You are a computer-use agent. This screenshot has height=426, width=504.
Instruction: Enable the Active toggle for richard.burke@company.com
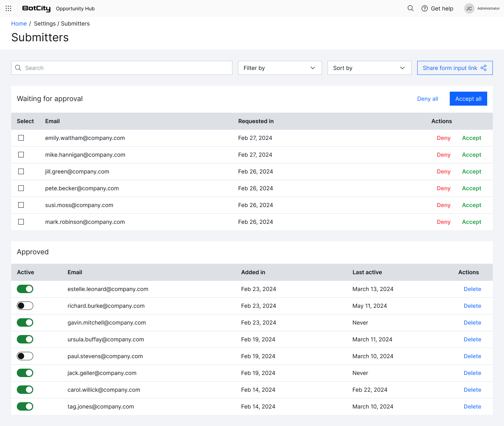point(25,306)
